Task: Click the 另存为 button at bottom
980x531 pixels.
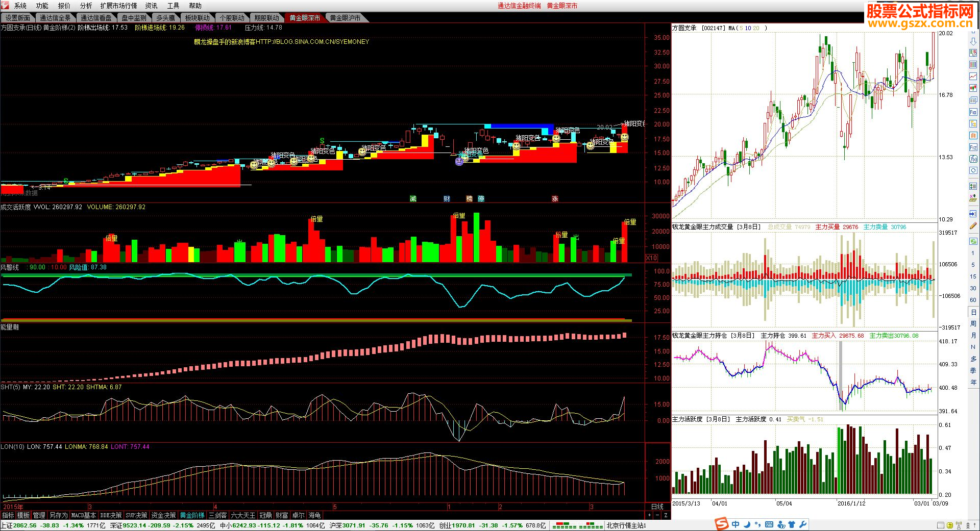Action: click(x=58, y=515)
